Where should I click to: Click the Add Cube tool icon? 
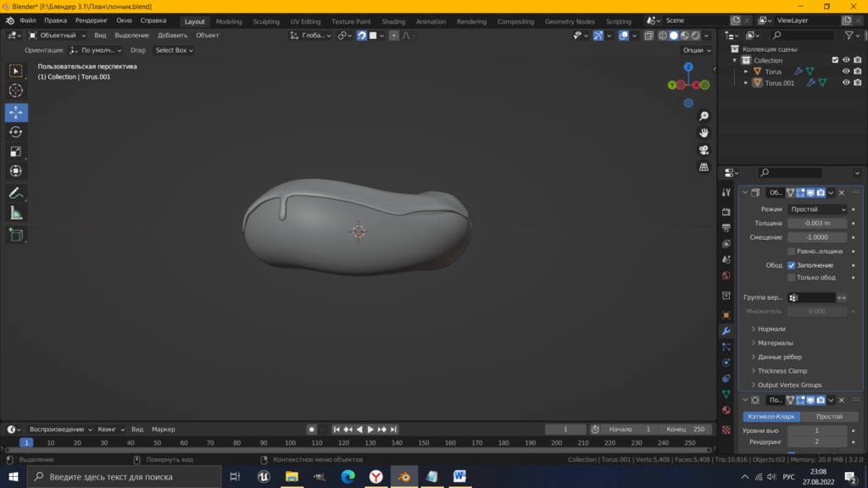coord(16,234)
